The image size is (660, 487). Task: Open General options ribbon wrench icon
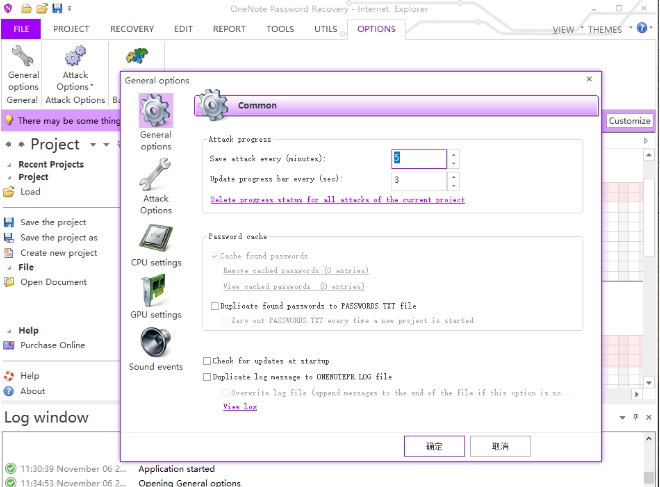click(x=22, y=56)
